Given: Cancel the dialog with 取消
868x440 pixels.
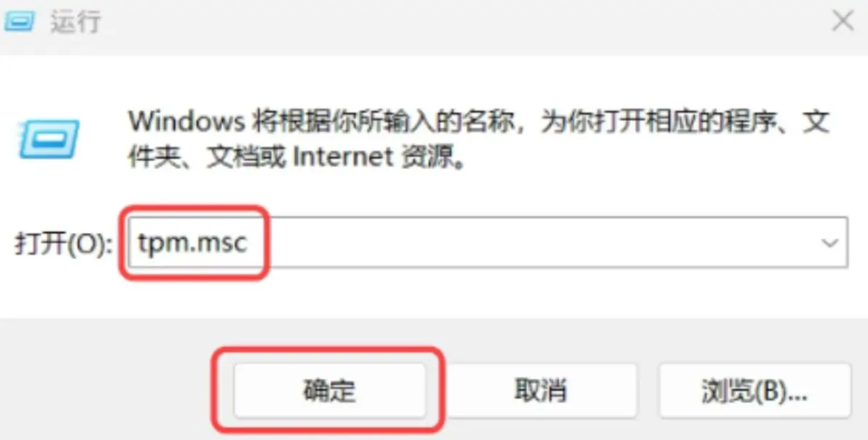Looking at the screenshot, I should pos(541,391).
